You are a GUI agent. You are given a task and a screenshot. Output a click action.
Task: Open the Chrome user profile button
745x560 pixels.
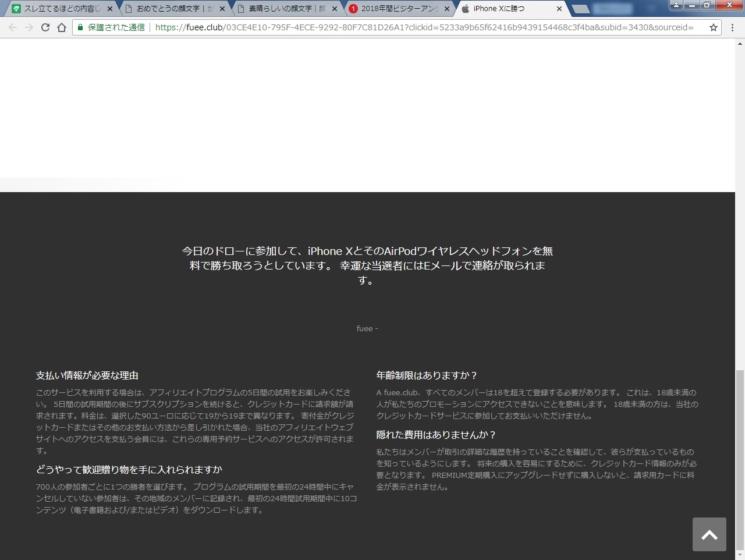coord(676,5)
